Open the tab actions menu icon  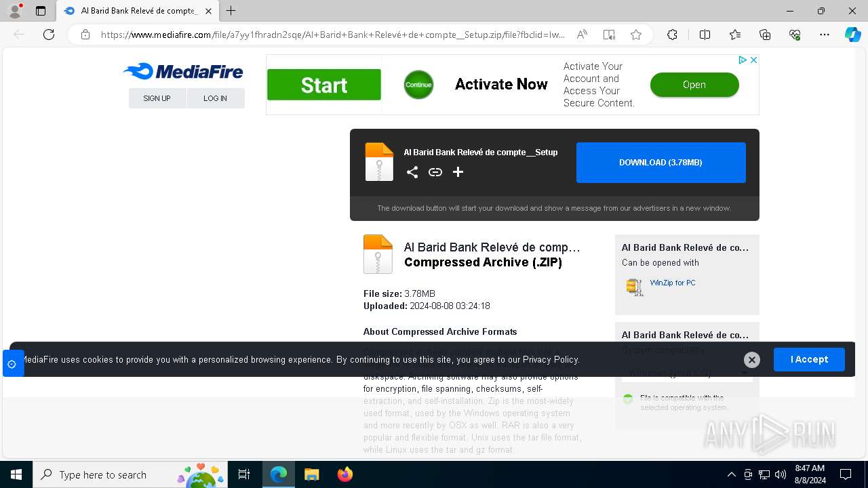tap(41, 11)
